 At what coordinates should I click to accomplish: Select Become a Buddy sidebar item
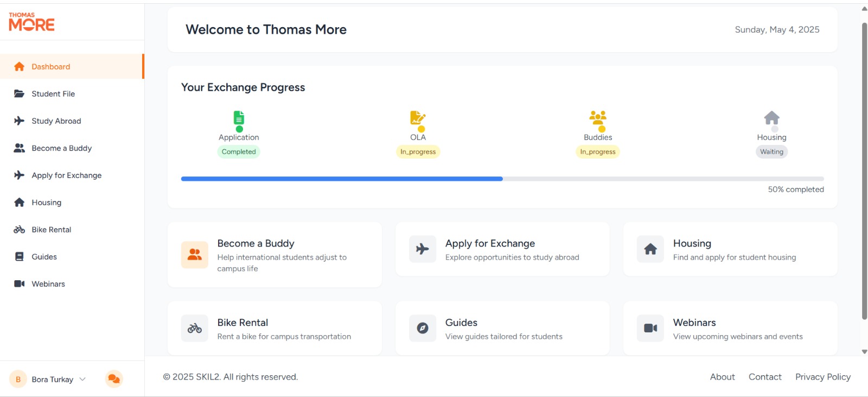tap(72, 148)
